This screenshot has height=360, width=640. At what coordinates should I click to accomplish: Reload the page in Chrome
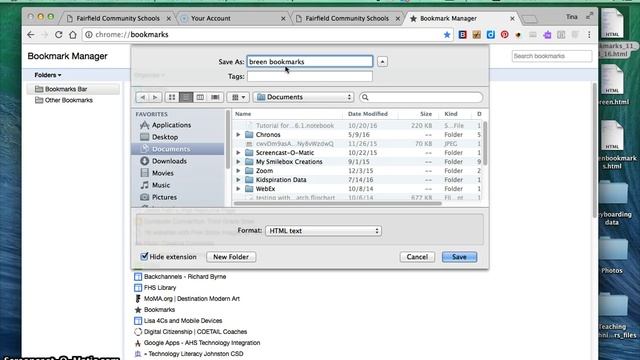58,35
